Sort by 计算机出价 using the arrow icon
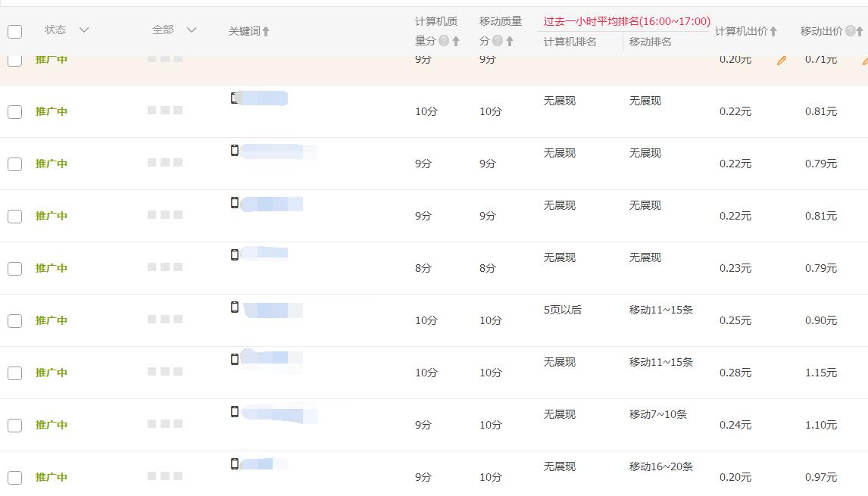The image size is (868, 496). (x=773, y=32)
